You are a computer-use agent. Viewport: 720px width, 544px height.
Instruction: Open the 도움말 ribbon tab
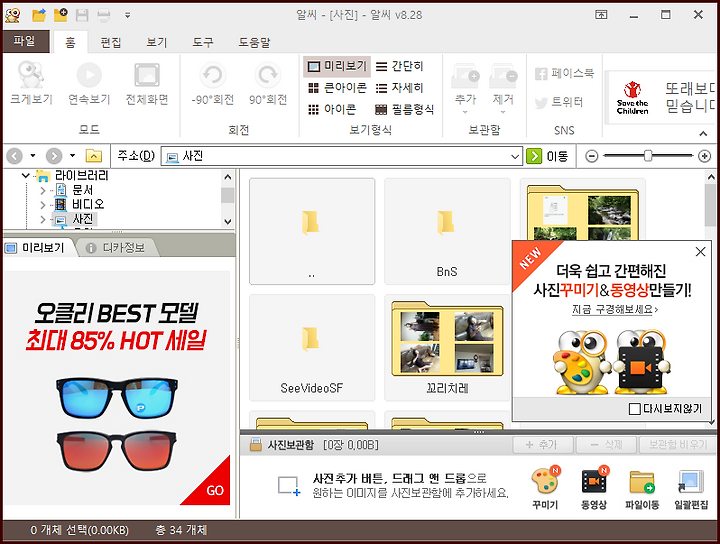(x=254, y=42)
